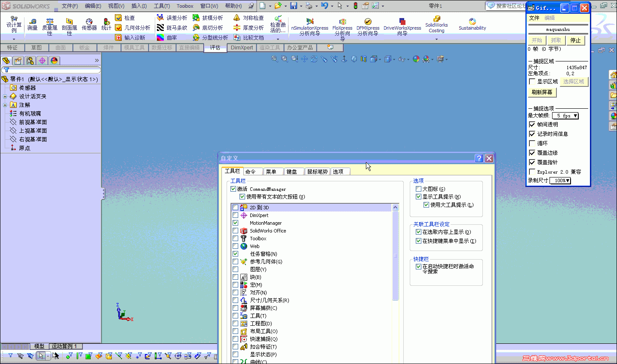Open the 检查激活的 dropdown arrow

[278, 40]
